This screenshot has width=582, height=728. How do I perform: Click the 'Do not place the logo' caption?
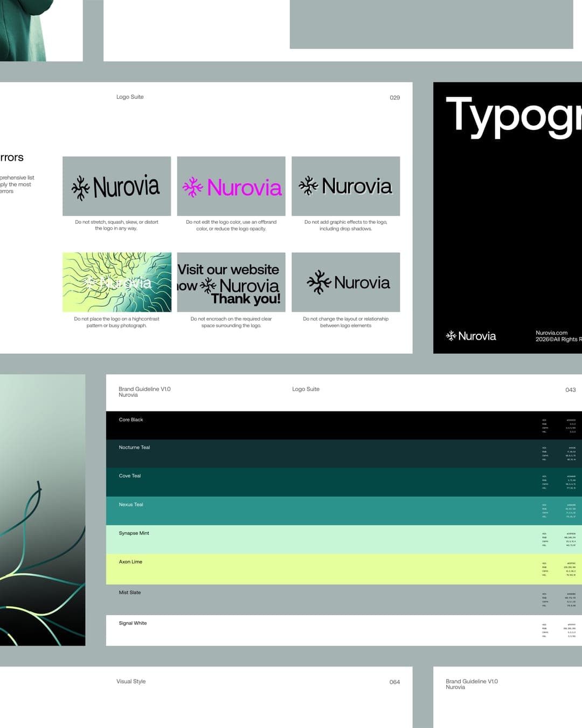point(116,322)
